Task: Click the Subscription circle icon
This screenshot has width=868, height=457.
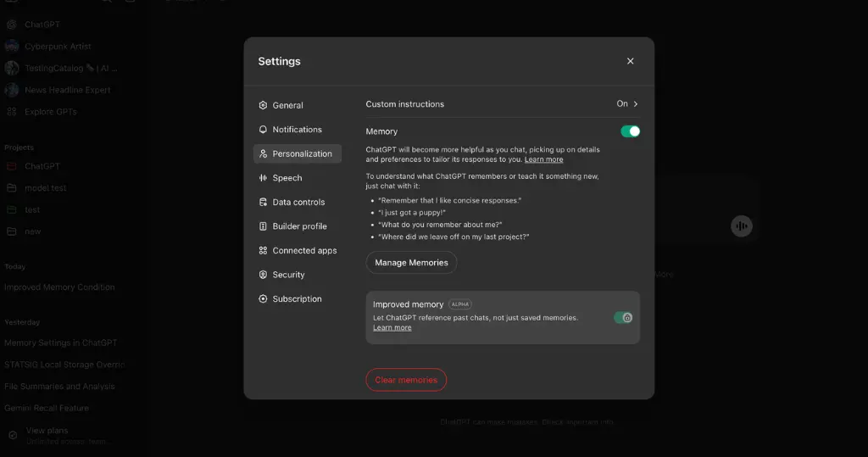Action: [263, 298]
